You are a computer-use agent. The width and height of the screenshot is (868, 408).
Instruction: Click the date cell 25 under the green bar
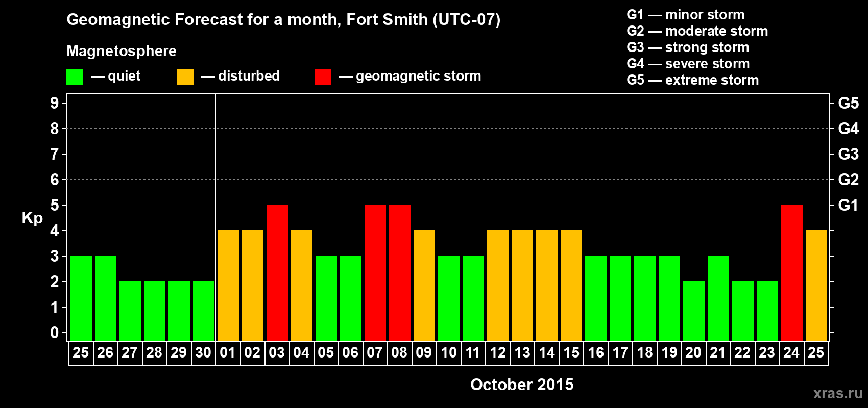81,353
